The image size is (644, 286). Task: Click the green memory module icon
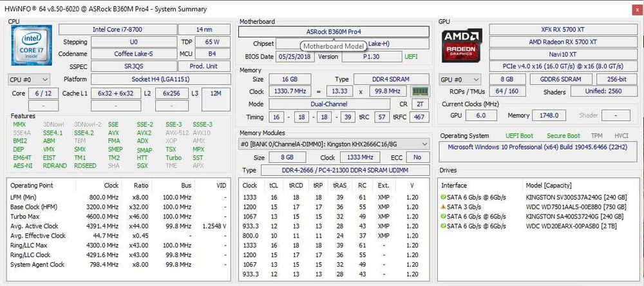pyautogui.click(x=420, y=91)
